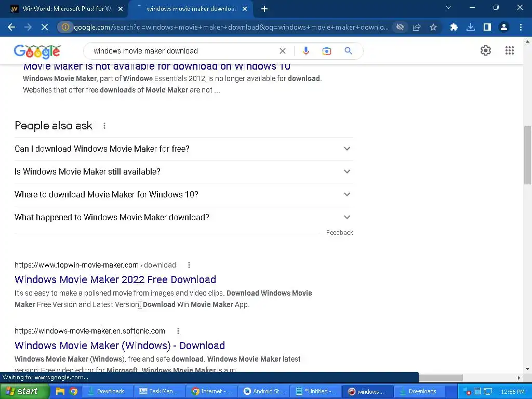Click the scroll down arrow

(527, 368)
